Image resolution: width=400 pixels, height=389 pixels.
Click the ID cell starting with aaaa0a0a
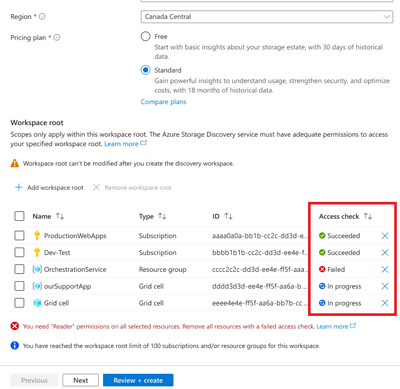[260, 236]
